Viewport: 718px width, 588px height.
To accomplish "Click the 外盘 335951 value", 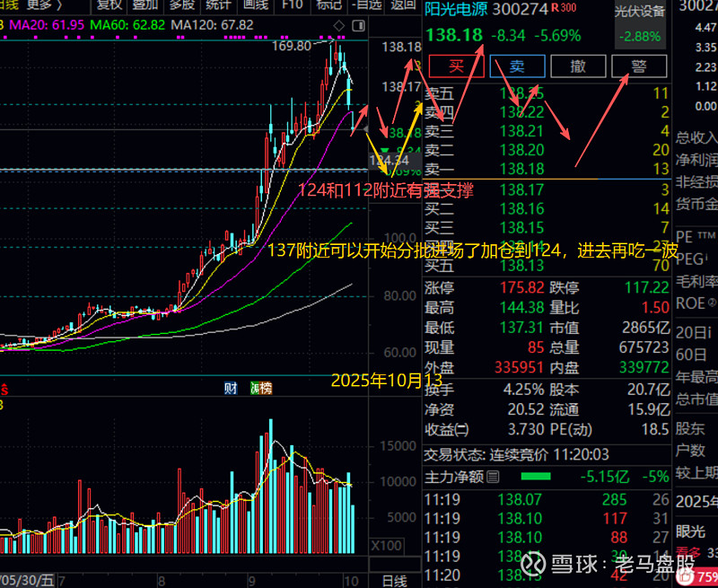I will pyautogui.click(x=519, y=367).
